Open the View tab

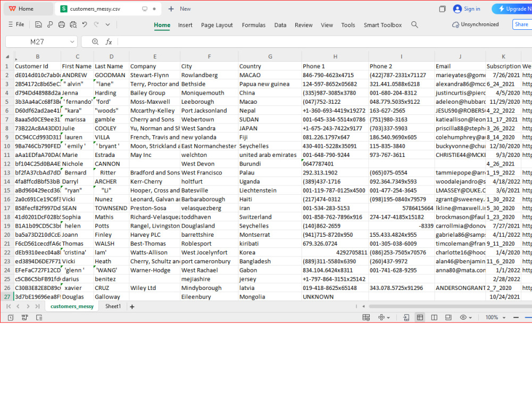(327, 25)
